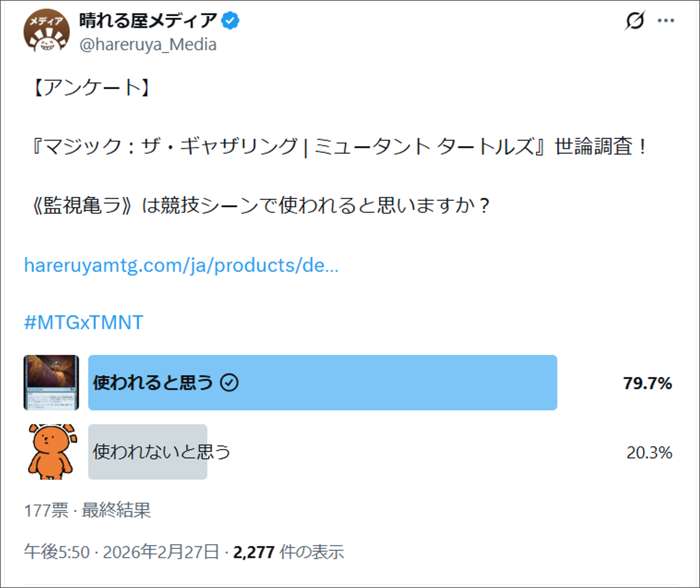
Task: Click the card thumbnail beside the first poll option
Action: [x=51, y=382]
